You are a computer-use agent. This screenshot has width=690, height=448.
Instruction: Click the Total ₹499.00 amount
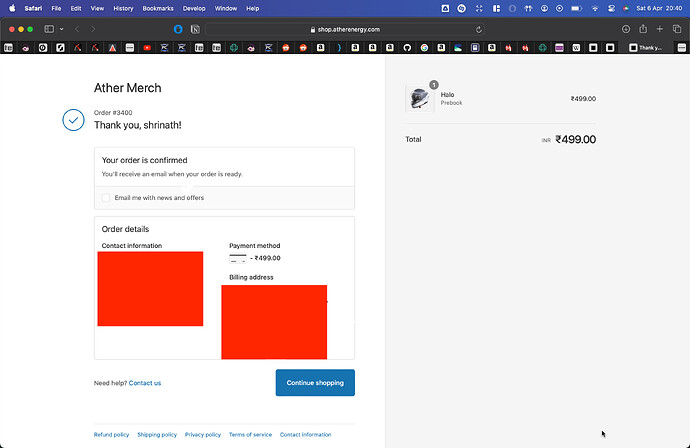(576, 140)
